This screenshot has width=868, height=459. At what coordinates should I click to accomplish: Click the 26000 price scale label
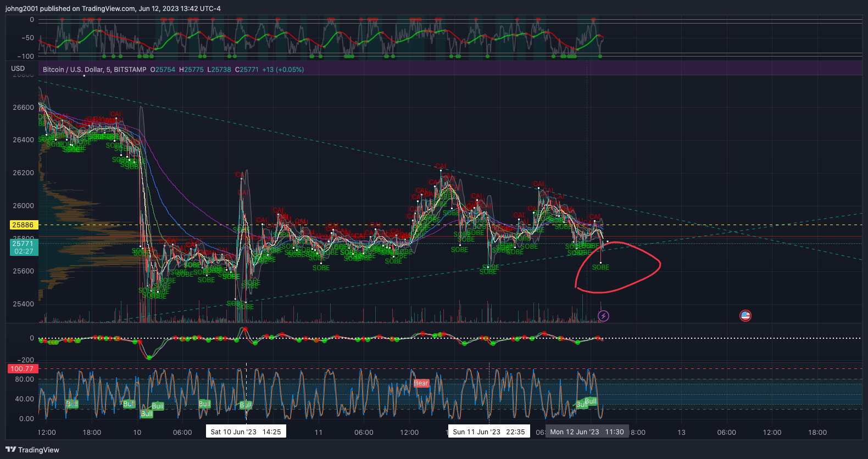tap(23, 206)
